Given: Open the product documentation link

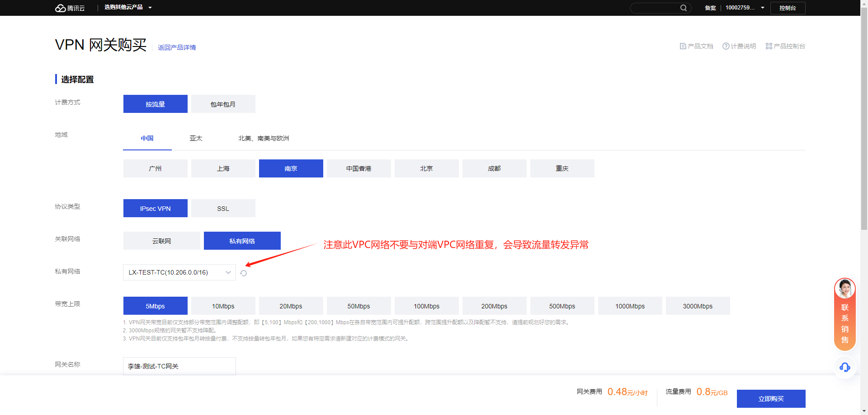Looking at the screenshot, I should pos(696,46).
